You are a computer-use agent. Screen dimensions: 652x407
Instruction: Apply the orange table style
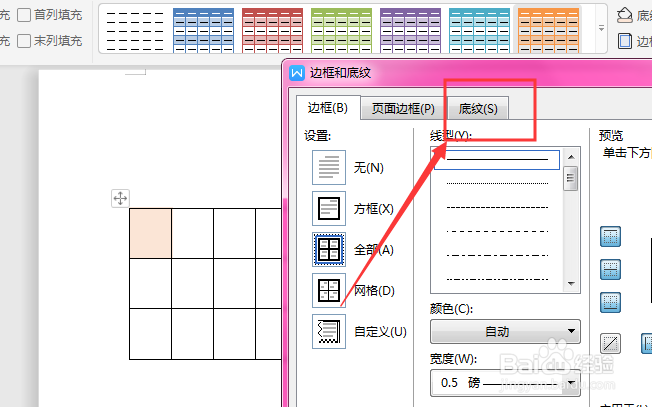548,30
